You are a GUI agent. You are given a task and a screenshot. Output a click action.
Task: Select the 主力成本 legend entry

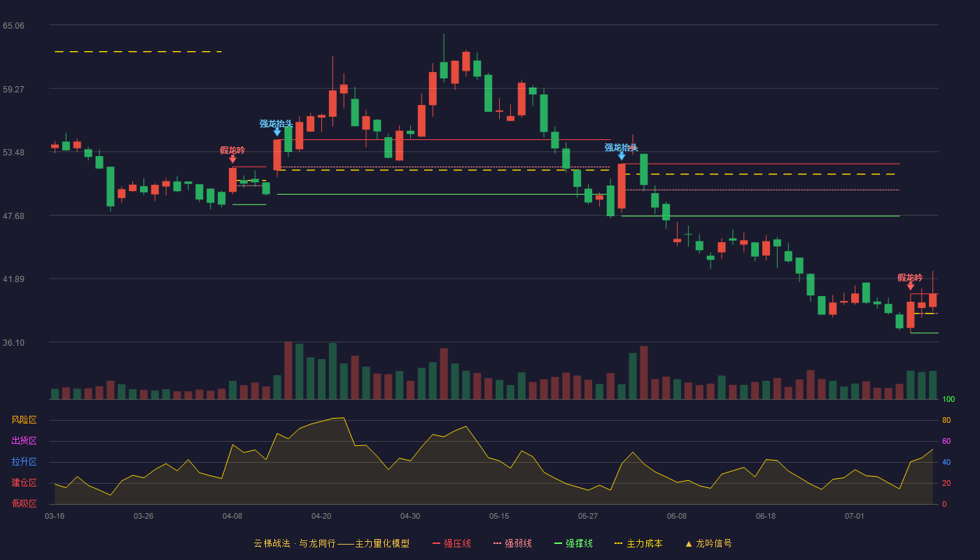coord(638,543)
